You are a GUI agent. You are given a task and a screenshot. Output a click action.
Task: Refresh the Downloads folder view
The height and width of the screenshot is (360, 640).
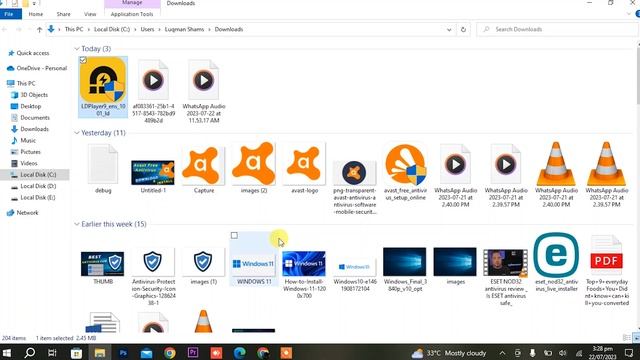tap(463, 29)
